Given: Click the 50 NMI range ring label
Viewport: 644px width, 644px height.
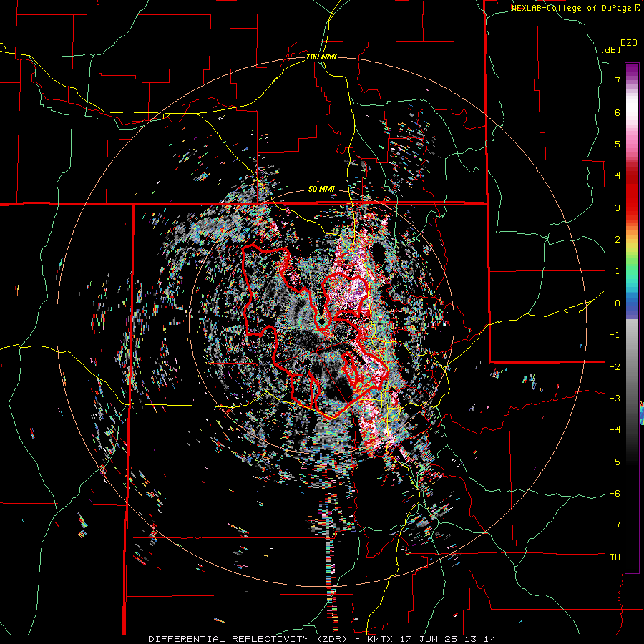Looking at the screenshot, I should (x=321, y=190).
